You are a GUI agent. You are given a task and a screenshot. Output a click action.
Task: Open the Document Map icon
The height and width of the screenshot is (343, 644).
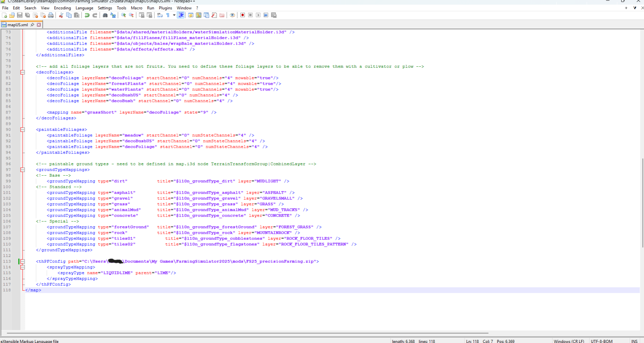coord(198,15)
